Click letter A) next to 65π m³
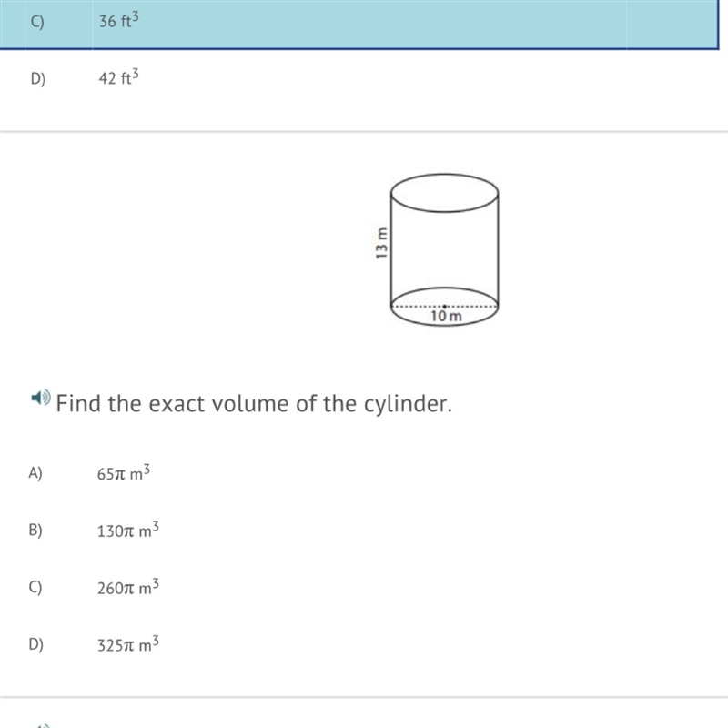 click(x=35, y=473)
